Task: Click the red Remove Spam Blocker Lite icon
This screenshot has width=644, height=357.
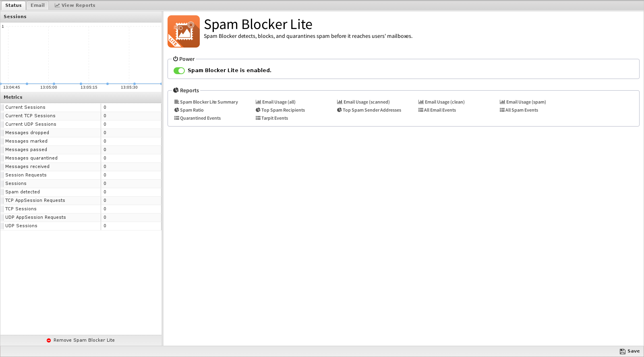Action: (49, 340)
